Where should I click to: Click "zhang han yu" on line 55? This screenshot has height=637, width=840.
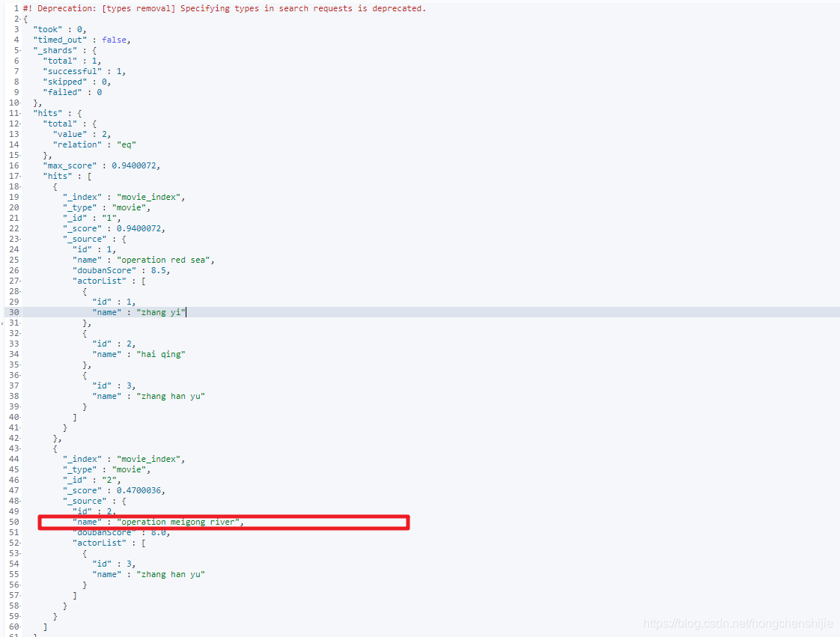click(171, 574)
